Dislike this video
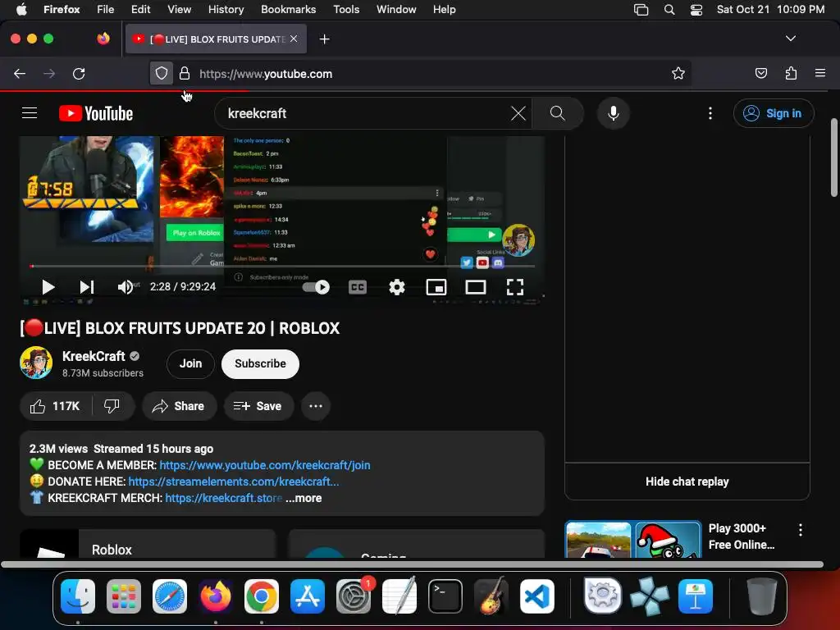The width and height of the screenshot is (840, 630). (x=112, y=406)
